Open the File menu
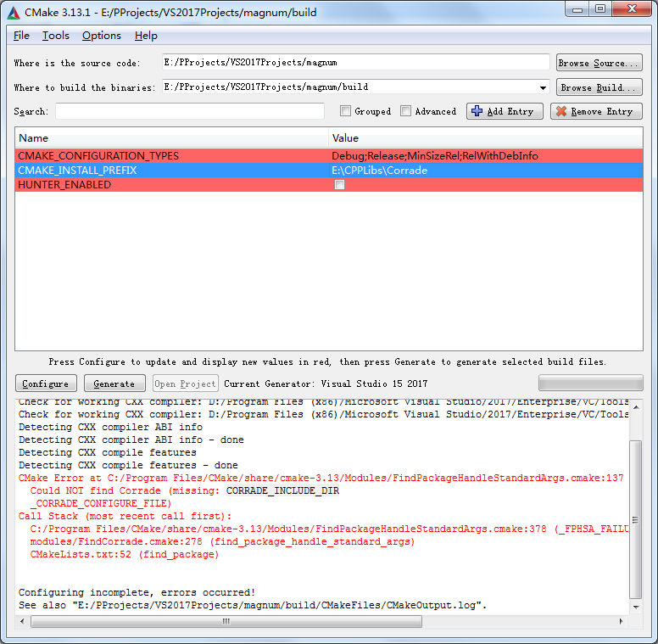This screenshot has width=658, height=644. tap(21, 36)
